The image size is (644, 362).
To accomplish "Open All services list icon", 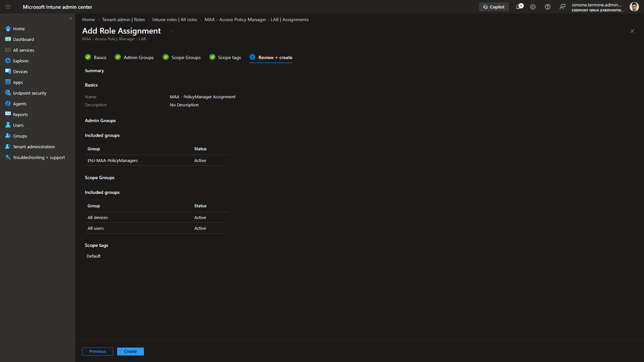I will click(x=8, y=50).
